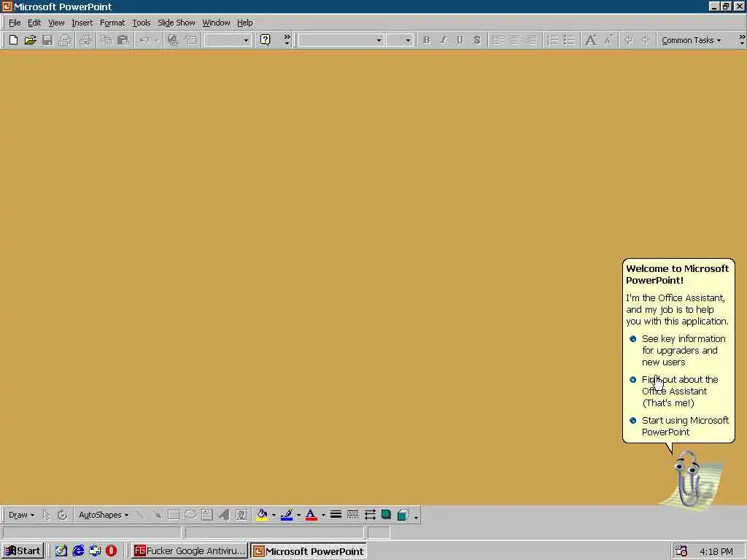Click Microsoft PowerPoint taskbar button
Image resolution: width=747 pixels, height=560 pixels.
coord(309,551)
